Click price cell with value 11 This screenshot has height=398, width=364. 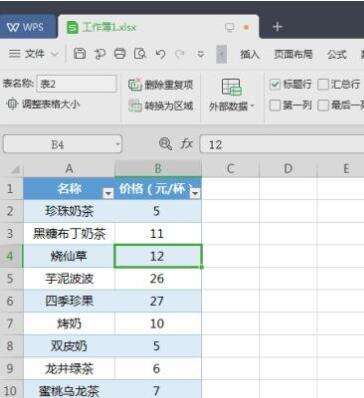(158, 233)
